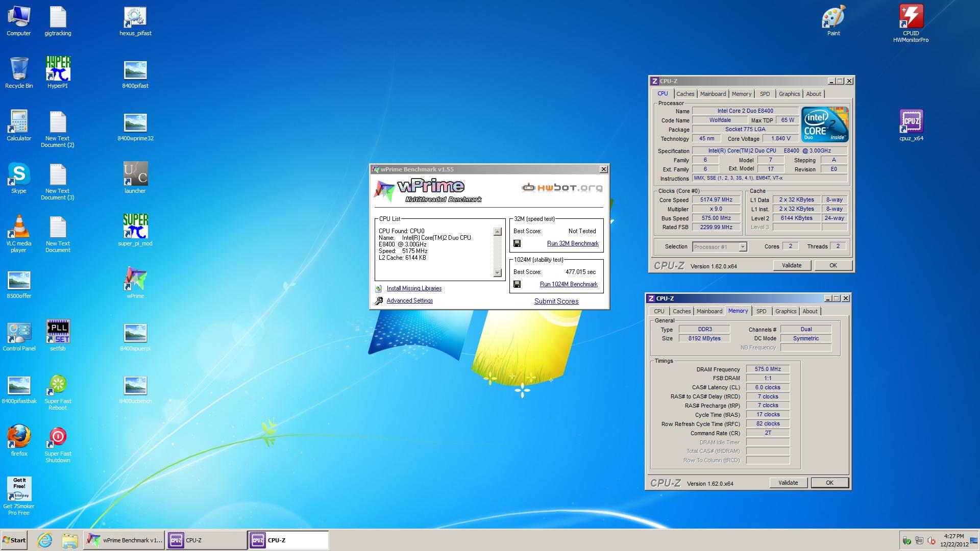Open Windows Explorer folder on taskbar
Image resolution: width=980 pixels, height=551 pixels.
tap(70, 540)
